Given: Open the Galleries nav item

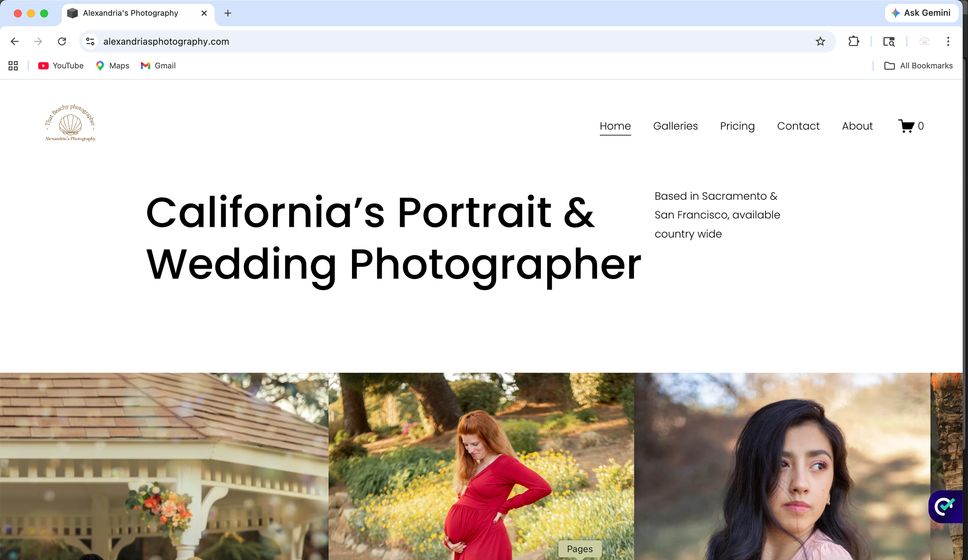Looking at the screenshot, I should (675, 126).
